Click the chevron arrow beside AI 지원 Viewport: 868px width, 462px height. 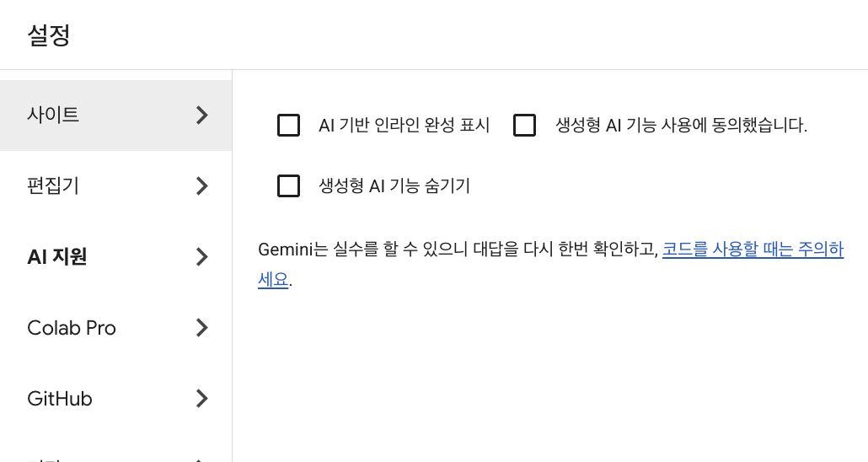[x=202, y=257]
